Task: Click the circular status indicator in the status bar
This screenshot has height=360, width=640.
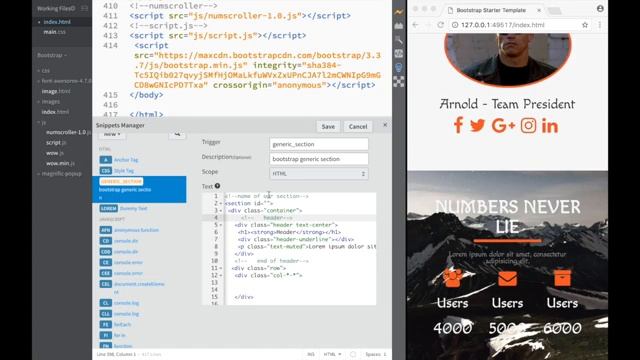Action: 353,354
